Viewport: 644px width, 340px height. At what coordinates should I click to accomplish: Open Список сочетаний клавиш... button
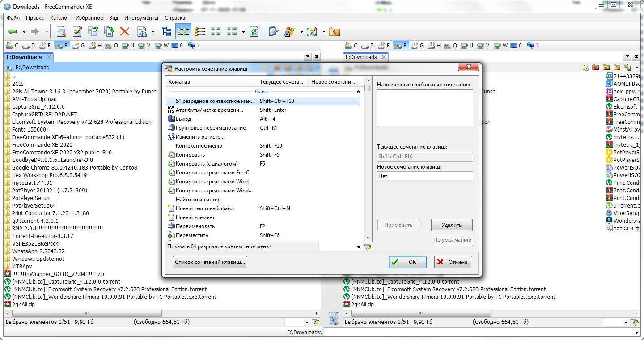(x=210, y=262)
